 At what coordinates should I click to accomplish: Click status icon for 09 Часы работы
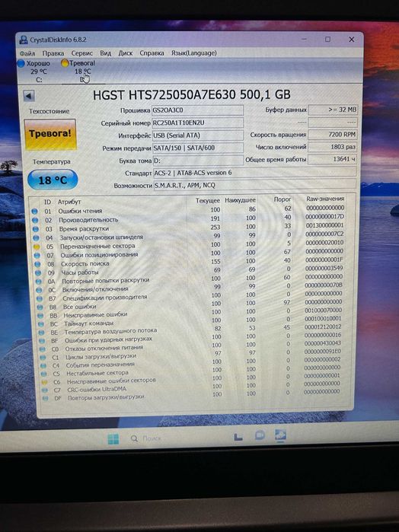tap(38, 272)
